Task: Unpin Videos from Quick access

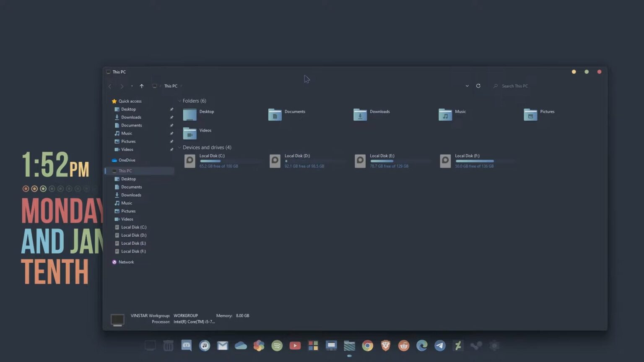Action: (x=171, y=150)
